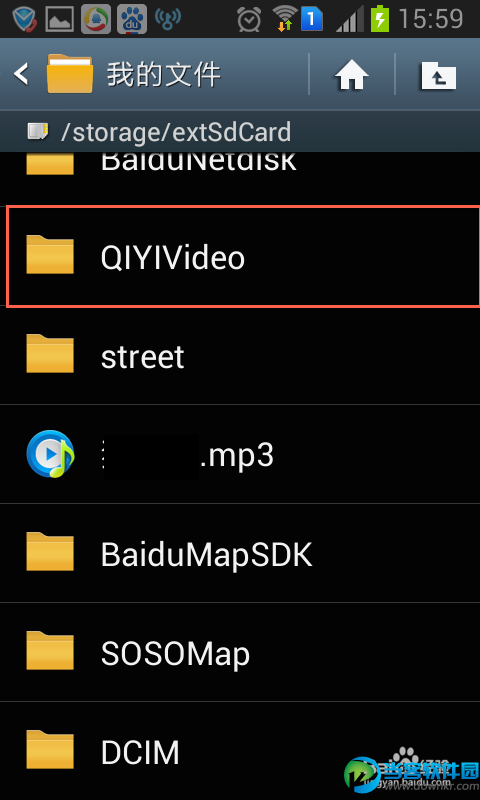The width and height of the screenshot is (480, 800).
Task: Tap the .mp3 file name
Action: coord(188,455)
